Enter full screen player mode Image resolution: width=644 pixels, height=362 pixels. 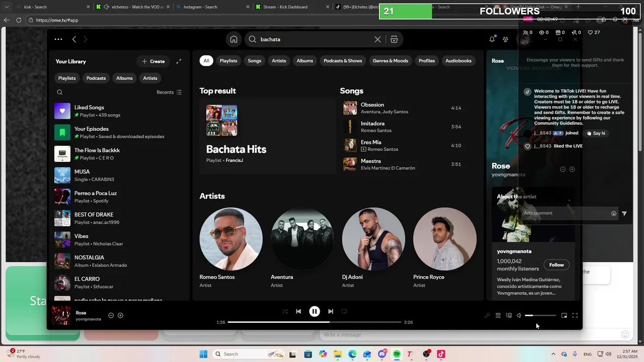(575, 315)
